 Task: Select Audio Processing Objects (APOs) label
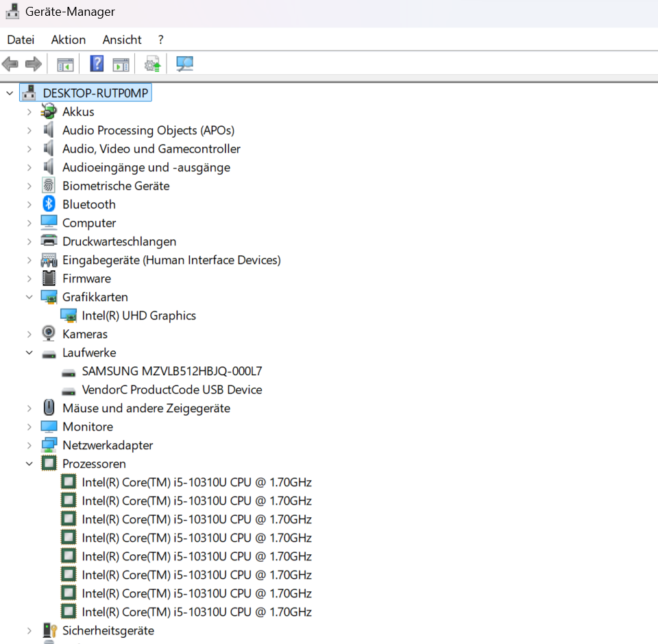[149, 130]
